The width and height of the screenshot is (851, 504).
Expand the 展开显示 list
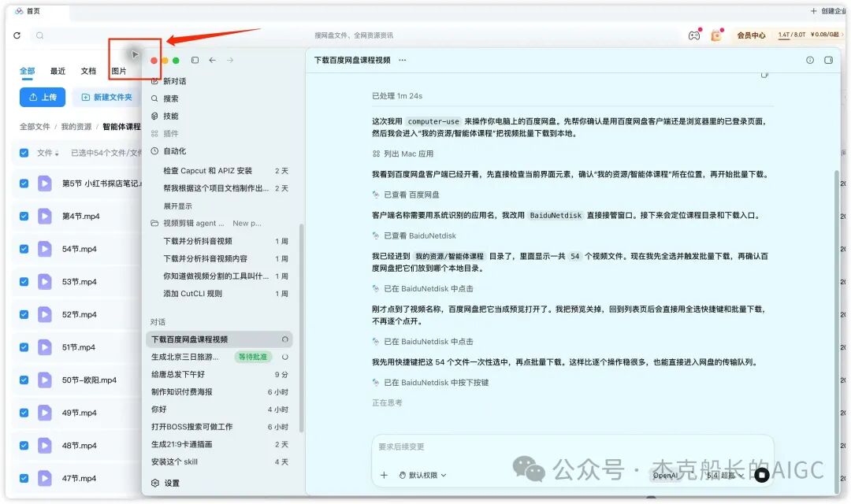point(177,206)
